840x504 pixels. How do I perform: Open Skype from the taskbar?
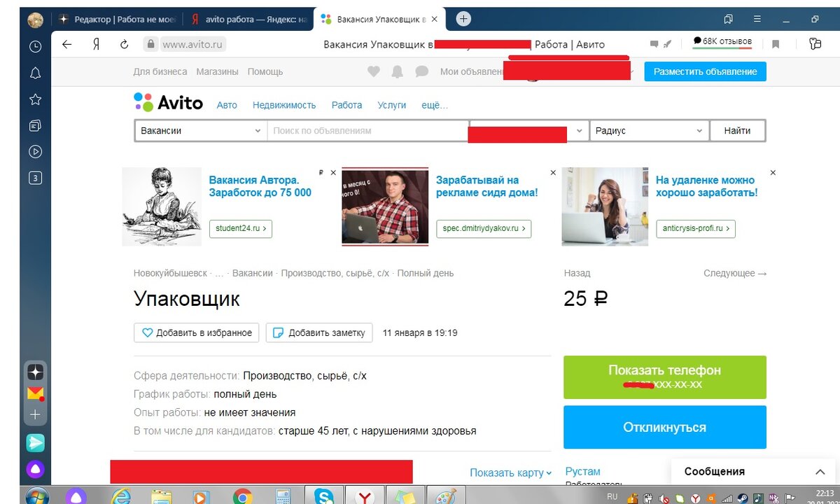point(325,497)
